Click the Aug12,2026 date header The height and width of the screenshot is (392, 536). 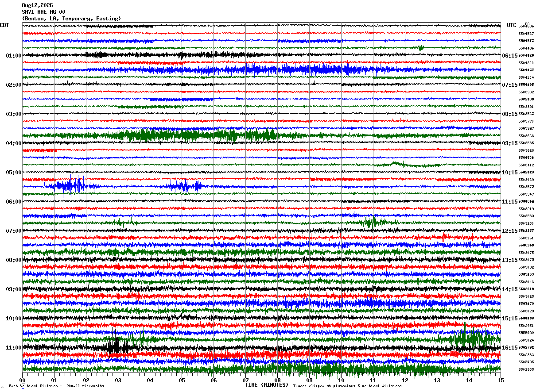[x=37, y=5]
